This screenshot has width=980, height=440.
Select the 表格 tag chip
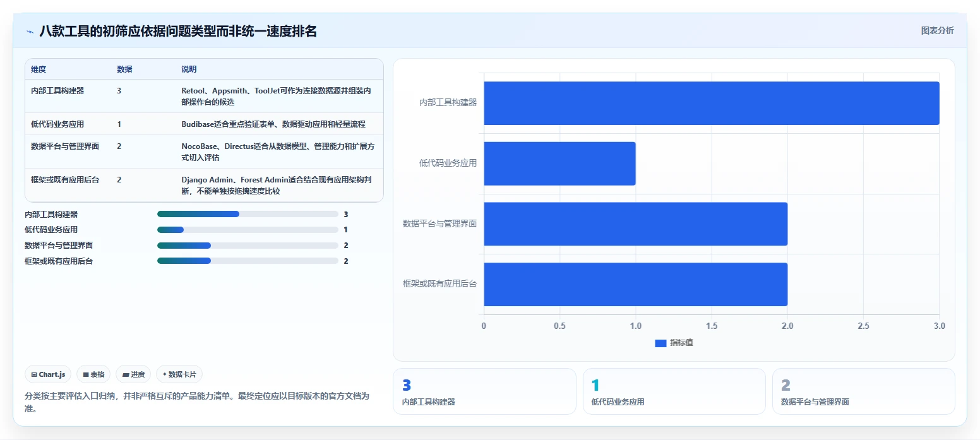[x=93, y=374]
